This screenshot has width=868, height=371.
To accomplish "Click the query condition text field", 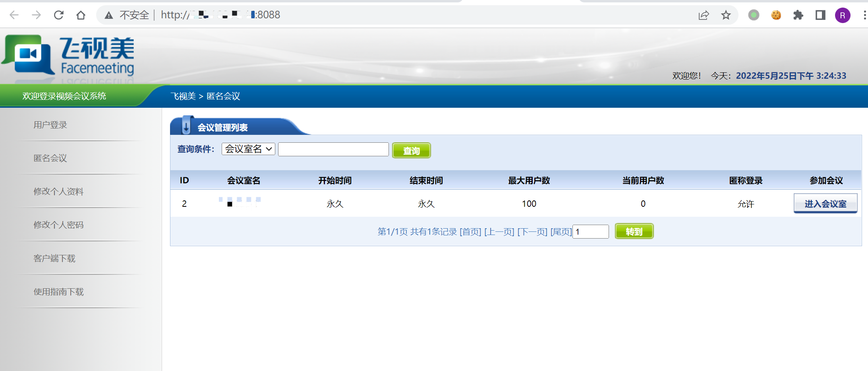I will coord(333,149).
